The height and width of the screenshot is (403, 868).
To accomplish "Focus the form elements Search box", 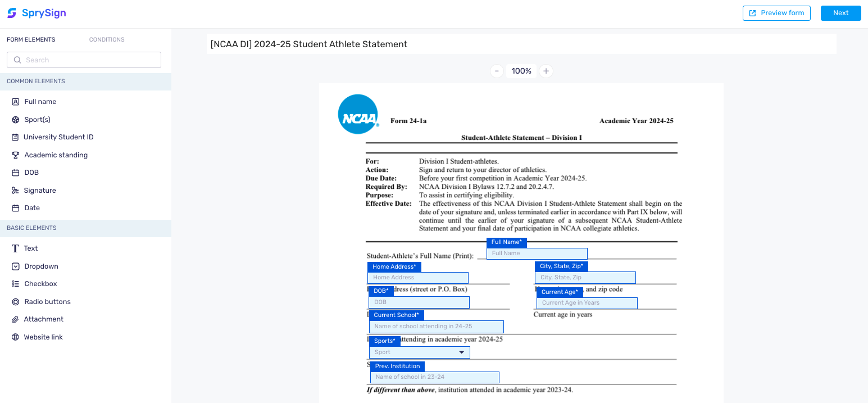I will [84, 60].
